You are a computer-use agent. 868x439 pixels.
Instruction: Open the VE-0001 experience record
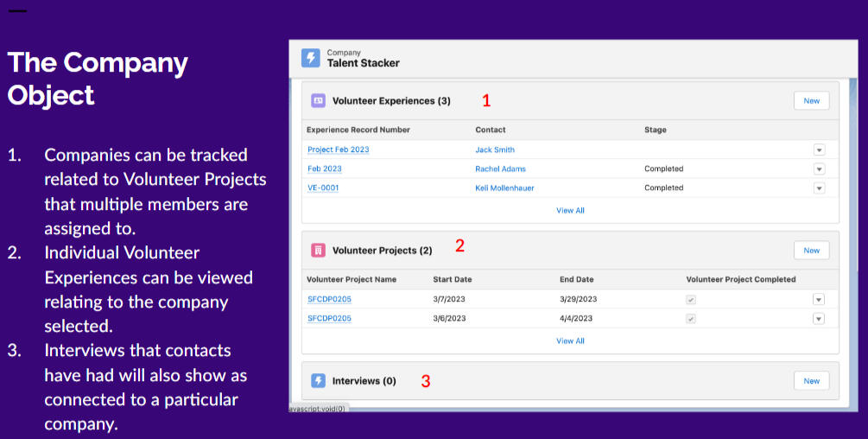click(x=323, y=188)
